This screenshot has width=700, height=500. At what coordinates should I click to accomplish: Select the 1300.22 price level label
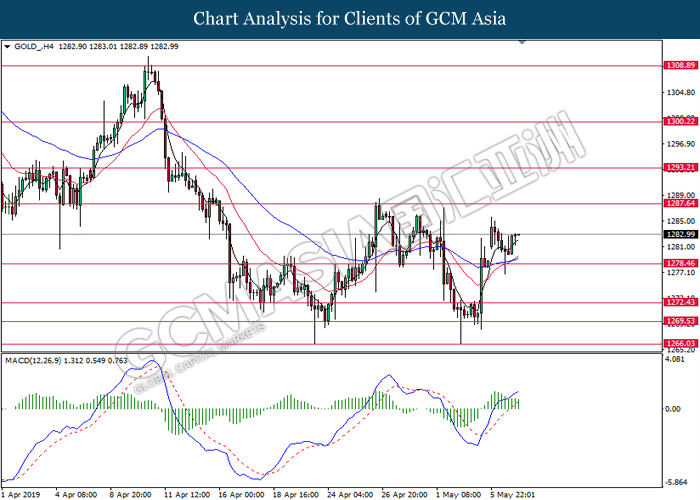click(x=680, y=121)
